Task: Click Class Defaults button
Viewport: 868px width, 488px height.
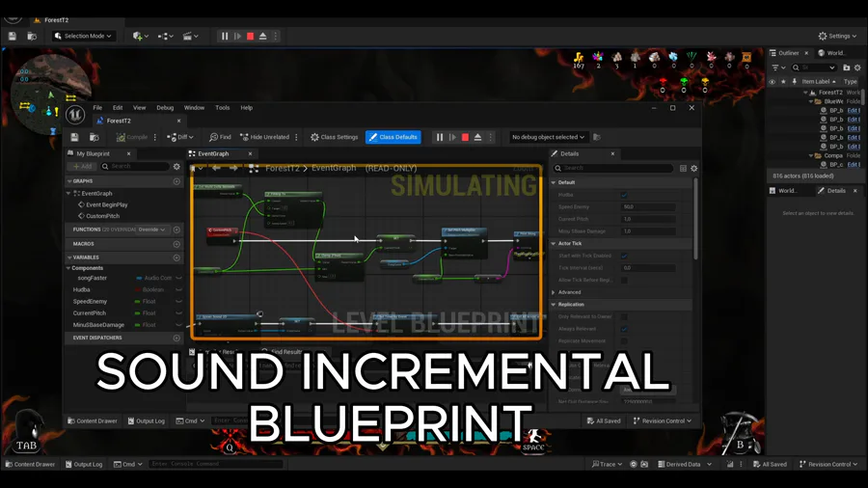Action: click(x=393, y=137)
